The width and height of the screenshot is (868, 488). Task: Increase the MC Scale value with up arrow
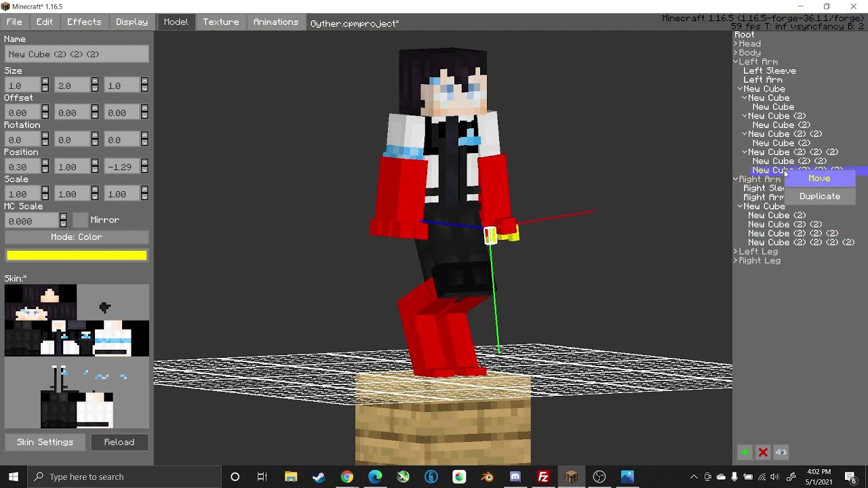coord(63,218)
